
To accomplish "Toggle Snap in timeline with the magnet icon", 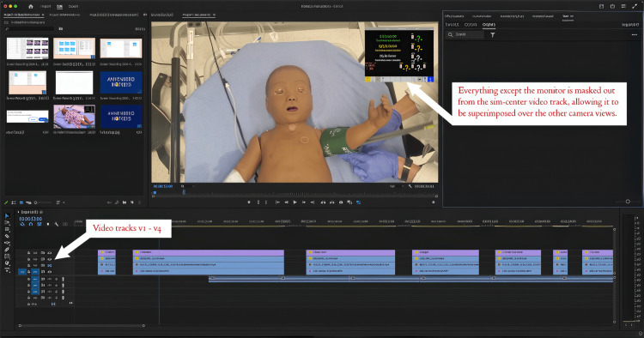I will pos(31,224).
